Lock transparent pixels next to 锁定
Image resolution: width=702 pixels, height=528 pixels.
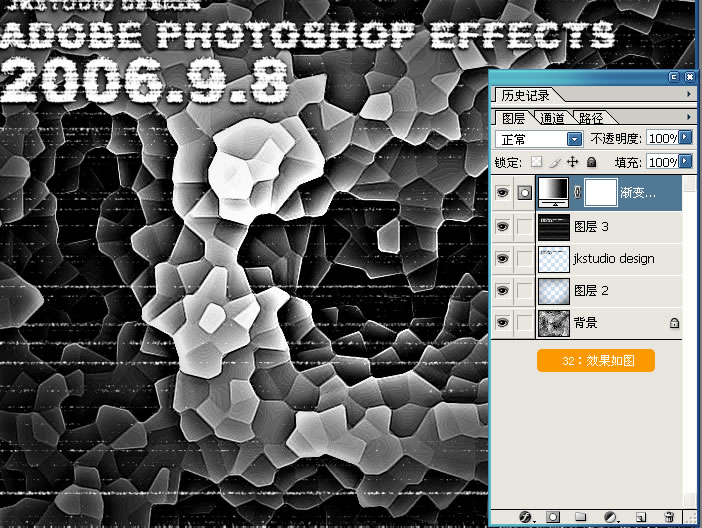[x=536, y=162]
